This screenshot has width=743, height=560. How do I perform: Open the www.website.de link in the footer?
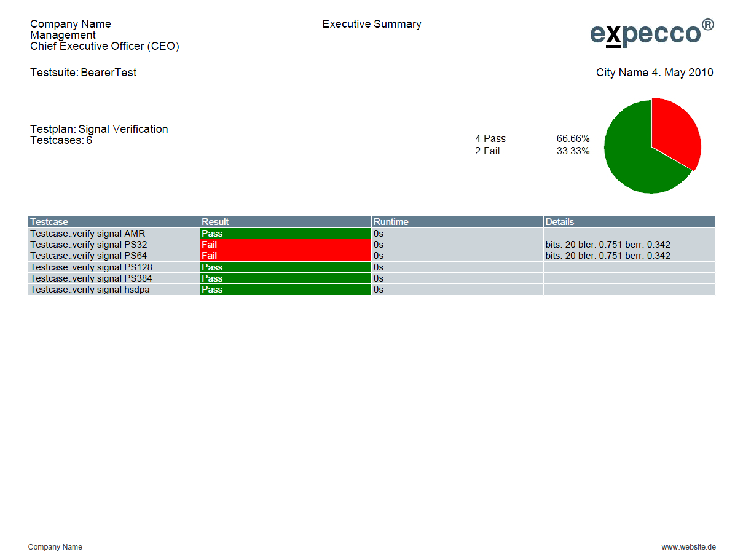tap(688, 547)
